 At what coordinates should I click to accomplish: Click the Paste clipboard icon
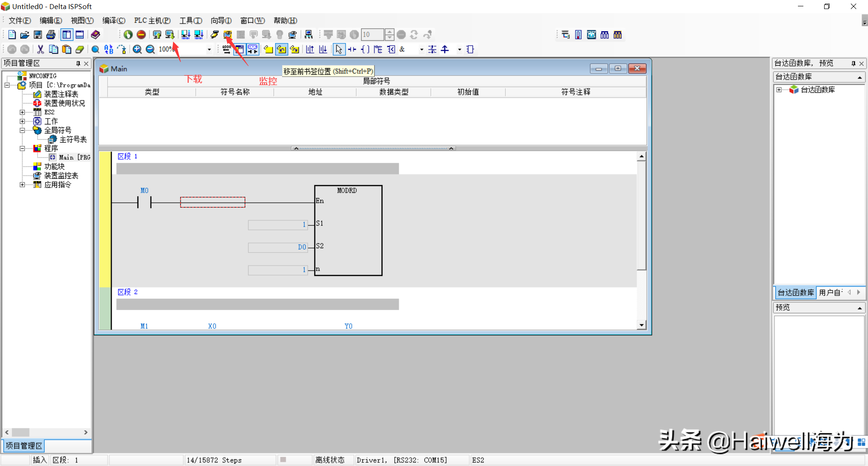tap(66, 49)
